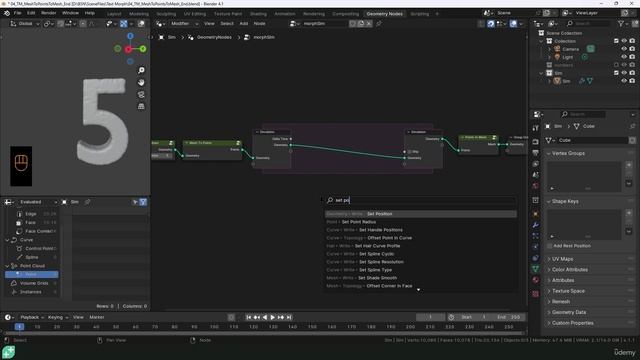
Task: Toggle Sim collection render camera icon
Action: 632,73
